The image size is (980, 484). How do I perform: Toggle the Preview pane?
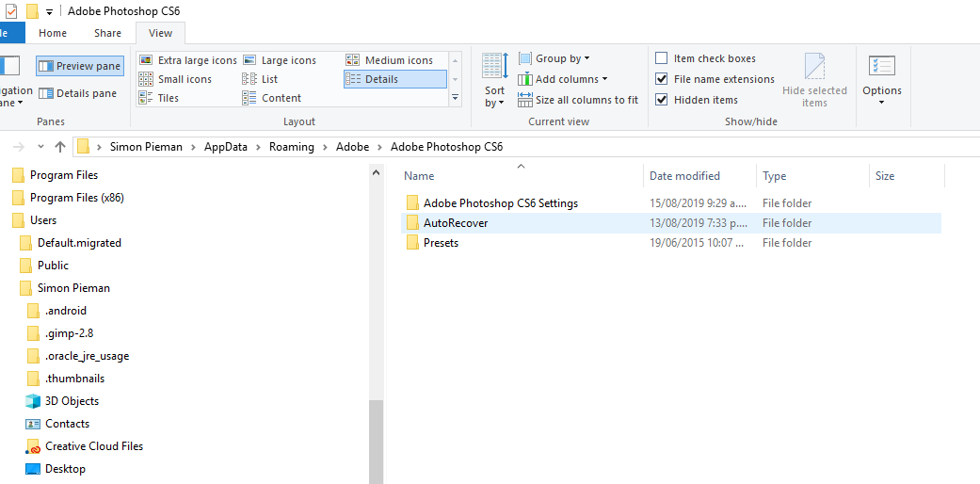(79, 66)
